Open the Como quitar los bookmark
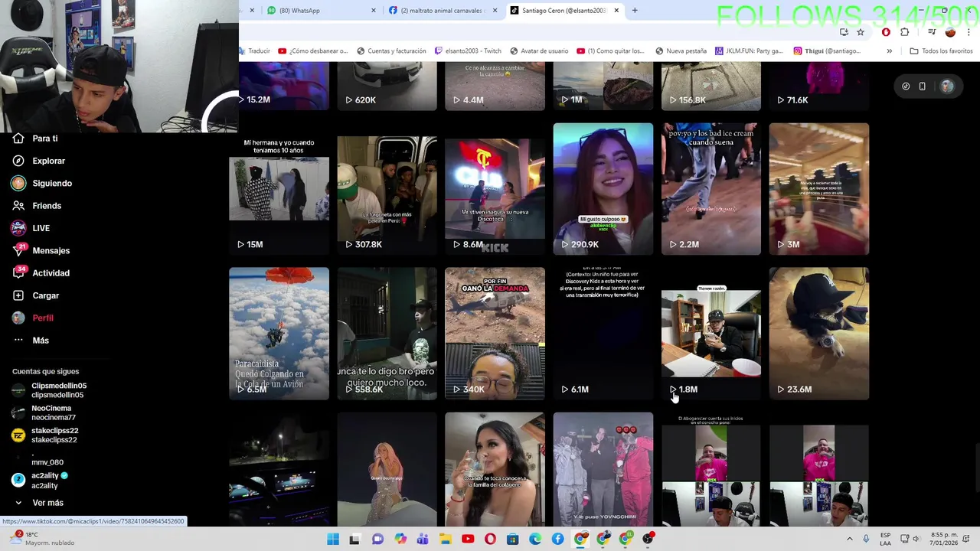 pos(611,51)
